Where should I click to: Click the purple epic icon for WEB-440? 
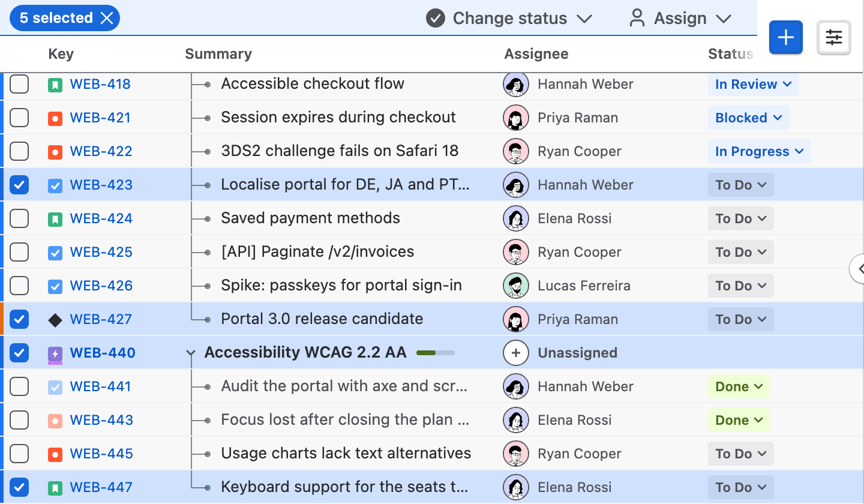(x=55, y=354)
